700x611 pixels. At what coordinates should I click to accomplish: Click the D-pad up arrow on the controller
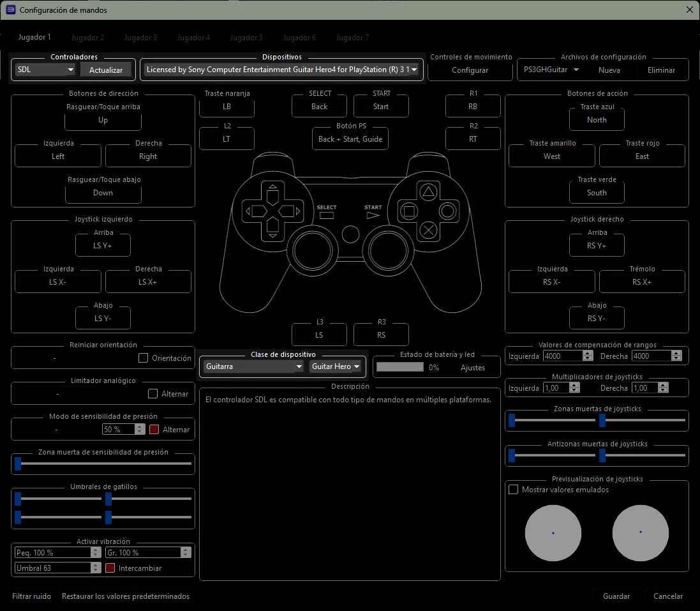click(272, 193)
